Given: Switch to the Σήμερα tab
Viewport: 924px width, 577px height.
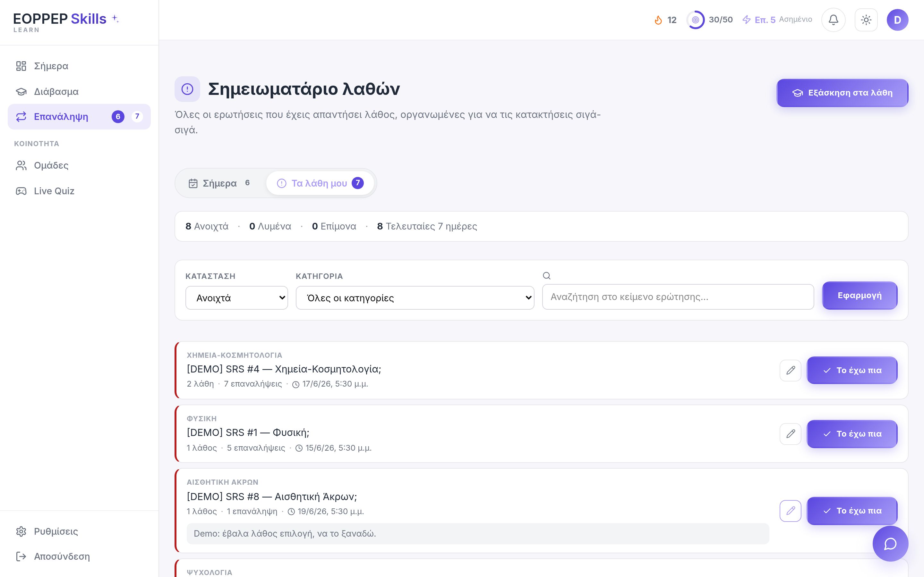Looking at the screenshot, I should (x=220, y=183).
